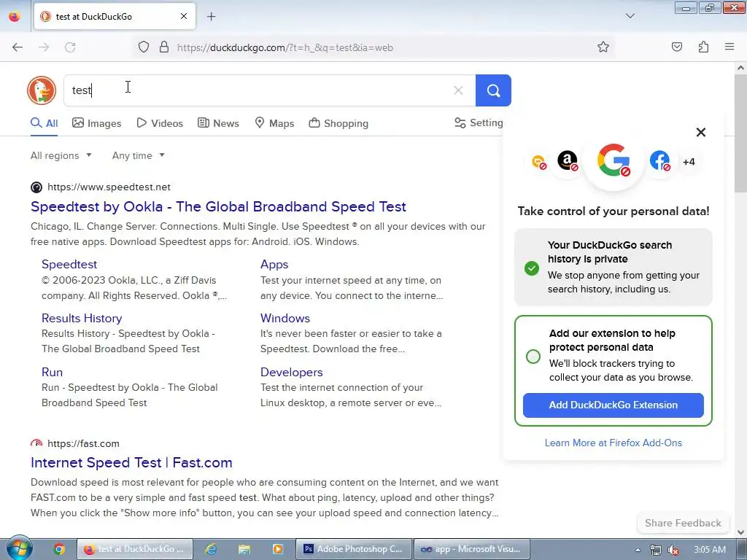Open tracking protection shield icon

(x=144, y=47)
